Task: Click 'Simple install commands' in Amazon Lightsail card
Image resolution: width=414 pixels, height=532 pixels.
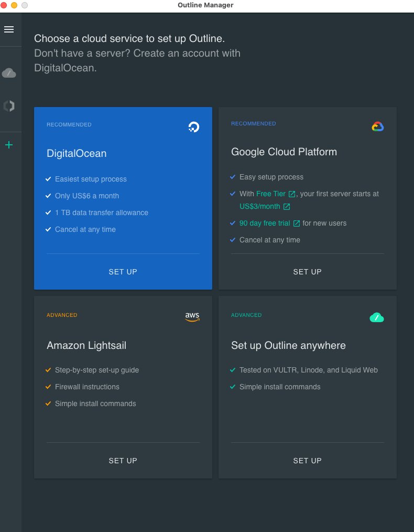Action: pyautogui.click(x=95, y=404)
